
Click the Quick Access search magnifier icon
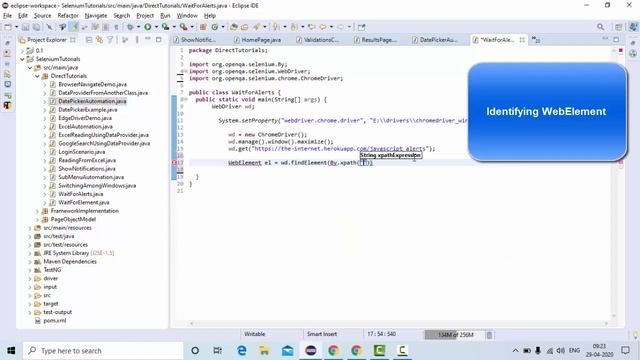click(x=600, y=27)
